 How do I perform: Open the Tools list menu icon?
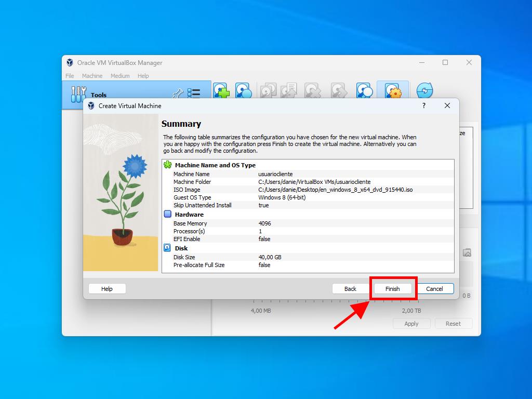194,94
